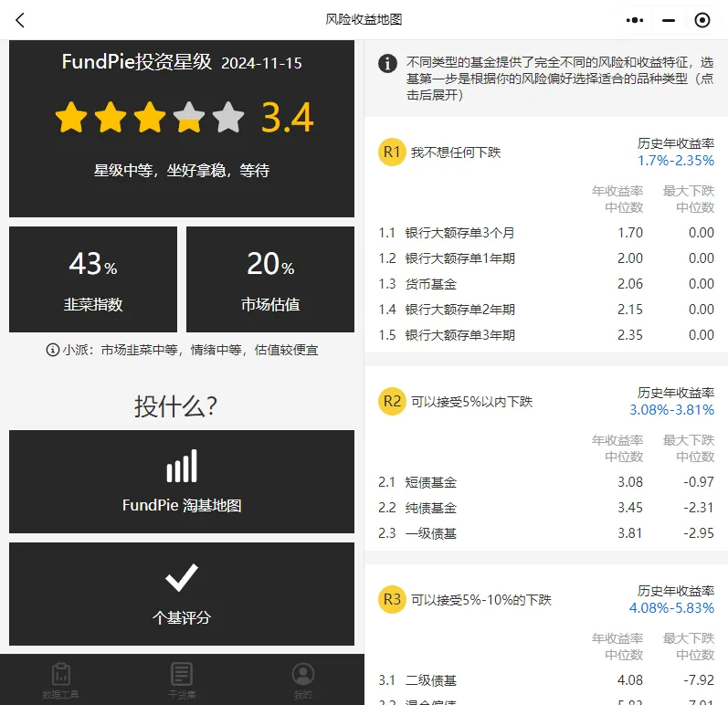This screenshot has height=705, width=728.
Task: Select row 1.3 货币基金
Action: point(546,284)
